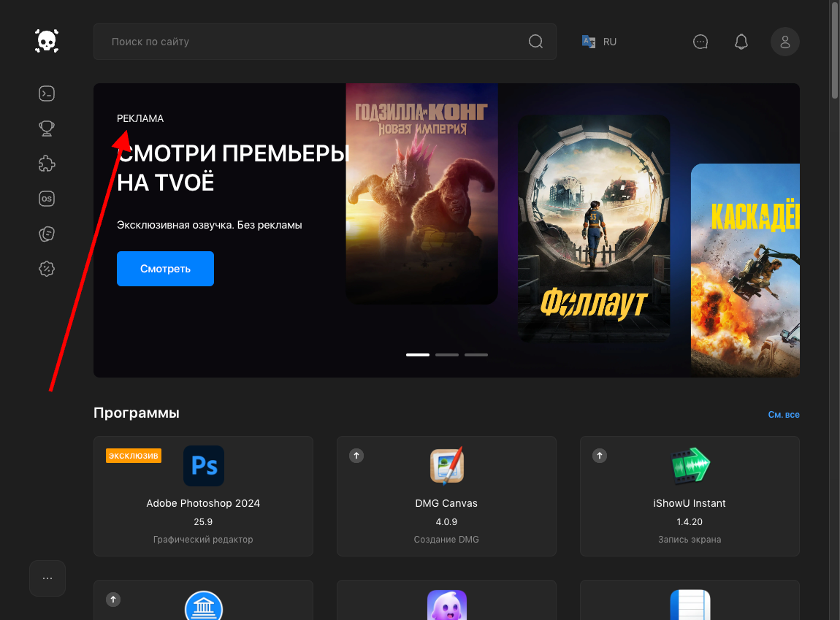Click the СМОТРИ ПРЕМЬЕРЫ НА TVОЁ headline
This screenshot has width=840, height=620.
[234, 168]
